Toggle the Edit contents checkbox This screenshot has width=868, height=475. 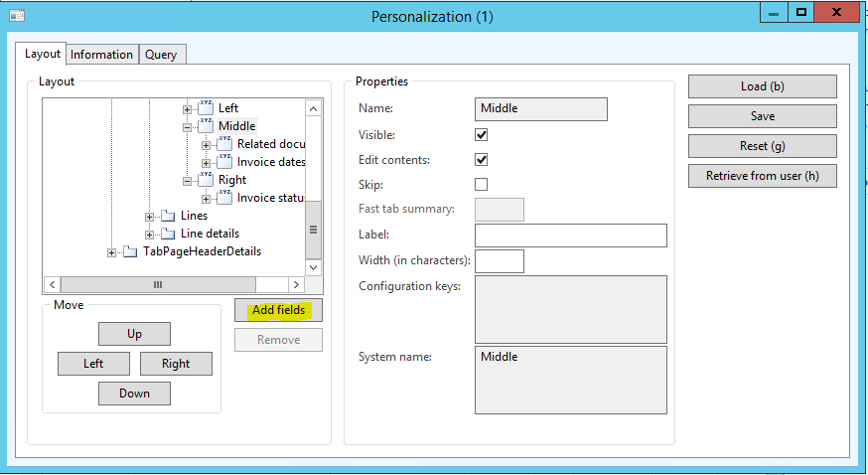tap(482, 159)
